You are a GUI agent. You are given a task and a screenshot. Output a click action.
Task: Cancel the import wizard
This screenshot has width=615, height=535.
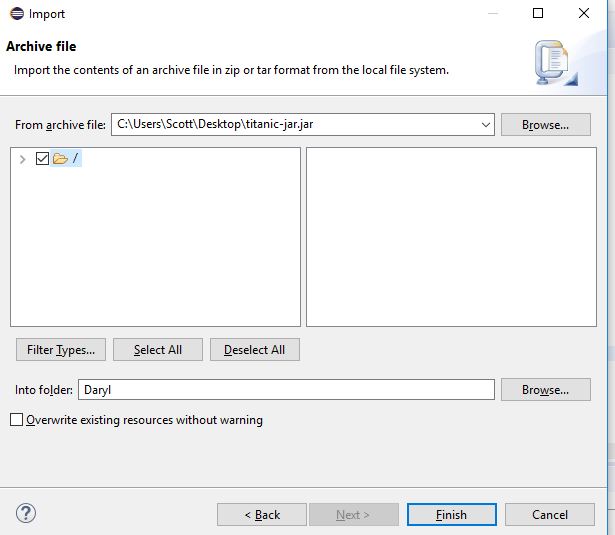pos(550,515)
